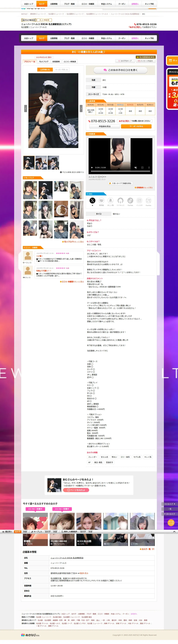Switch to the 投稿動画 tab
The height and width of the screenshot is (644, 178).
click(56, 62)
